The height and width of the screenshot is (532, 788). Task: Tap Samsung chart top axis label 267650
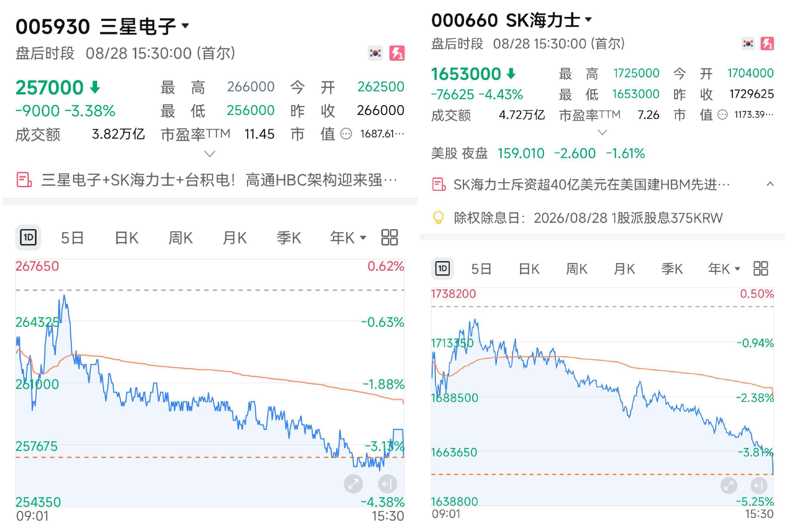click(x=37, y=266)
